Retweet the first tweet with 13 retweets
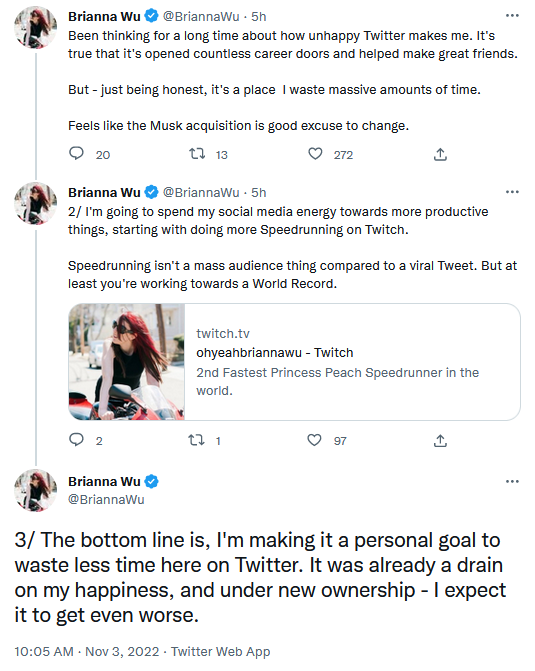Screen dimensions: 535x671 click(197, 153)
